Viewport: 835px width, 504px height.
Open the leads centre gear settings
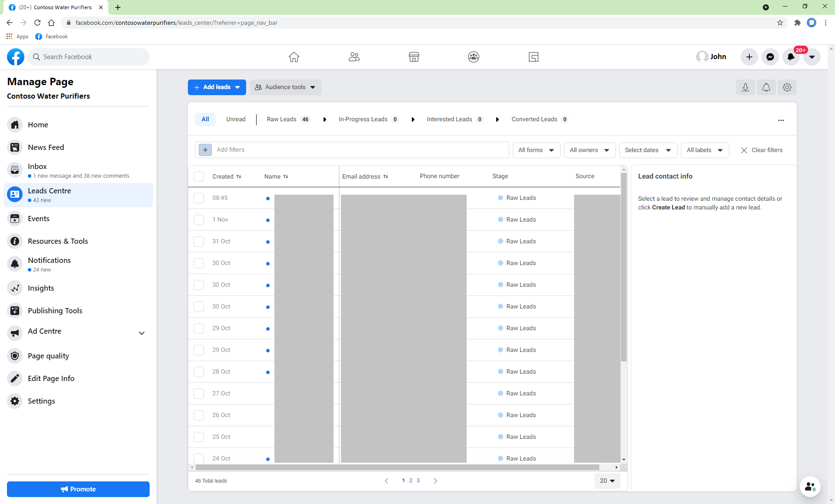click(787, 87)
